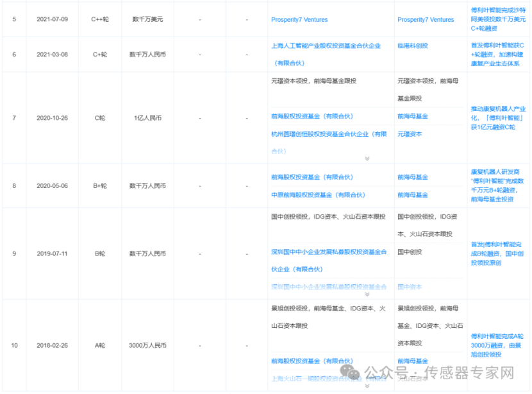Click the 上海人工智能产业股权投资基金合伙企业 link
The image size is (532, 394).
(326, 46)
